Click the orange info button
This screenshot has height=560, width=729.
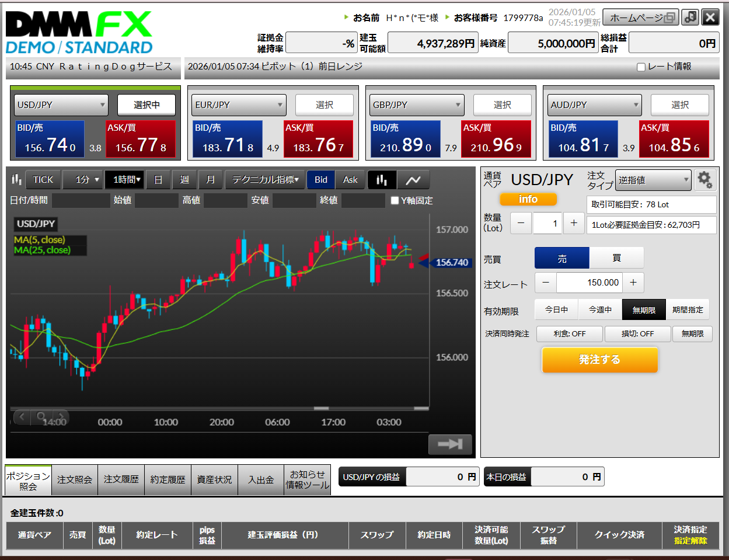point(528,199)
